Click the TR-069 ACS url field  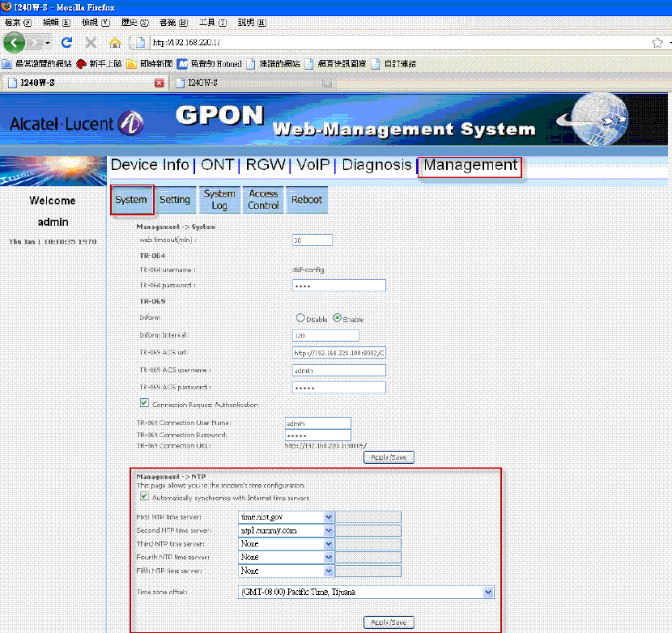(339, 353)
